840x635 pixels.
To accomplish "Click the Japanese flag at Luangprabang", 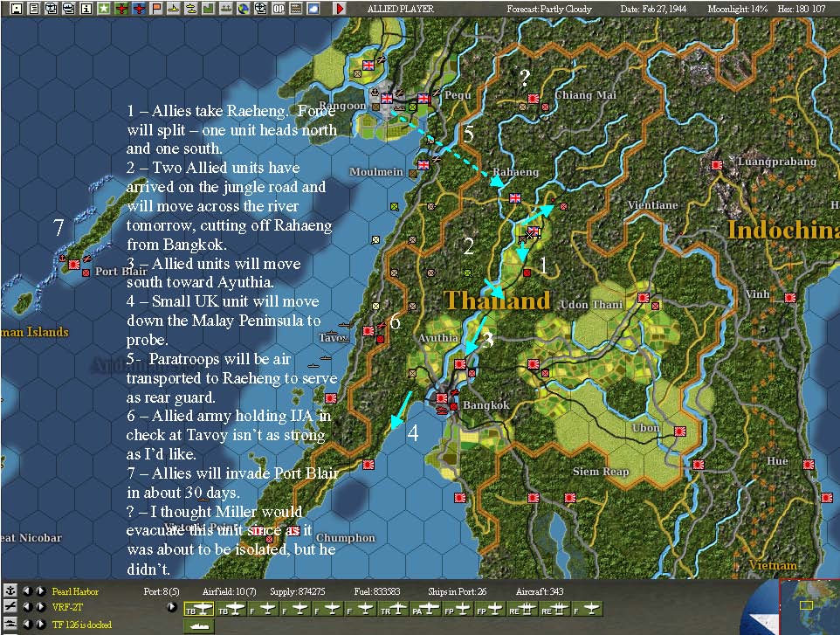I will click(717, 165).
